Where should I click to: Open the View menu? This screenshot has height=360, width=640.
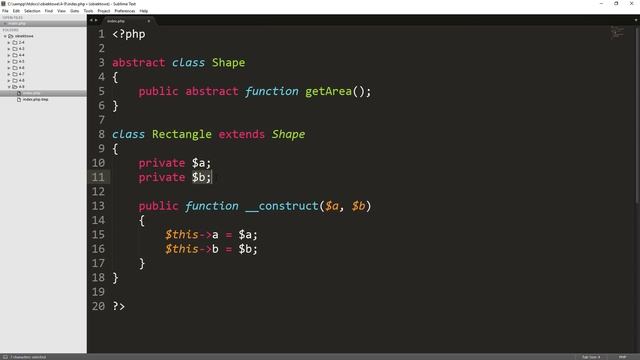click(62, 11)
